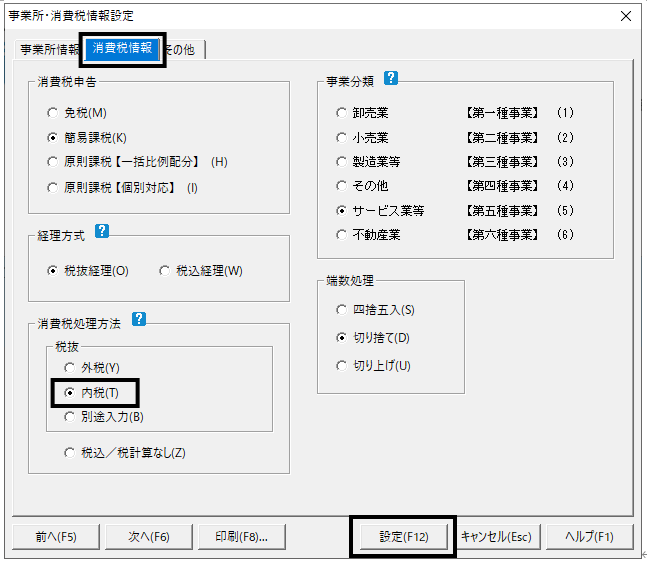The height and width of the screenshot is (564, 647).
Task: Switch to その他 tab
Action: coord(184,50)
